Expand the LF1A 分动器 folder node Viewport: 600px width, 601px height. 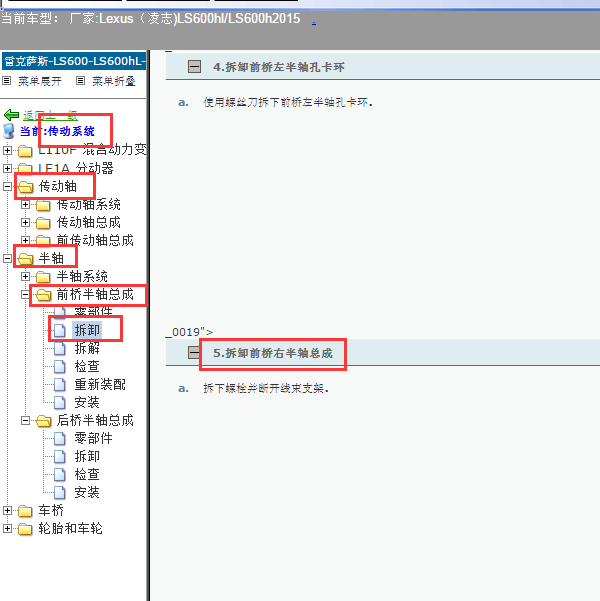tap(7, 168)
